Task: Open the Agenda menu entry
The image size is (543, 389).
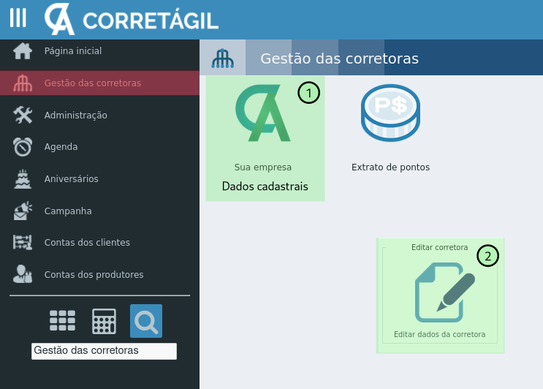Action: (61, 147)
